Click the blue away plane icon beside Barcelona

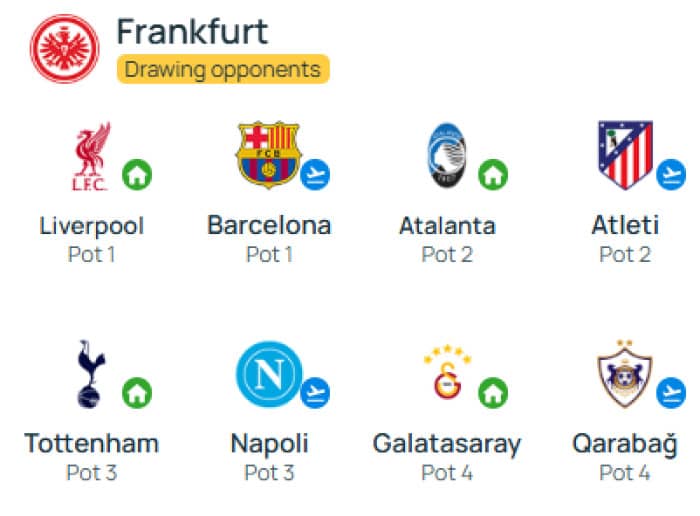pos(315,175)
